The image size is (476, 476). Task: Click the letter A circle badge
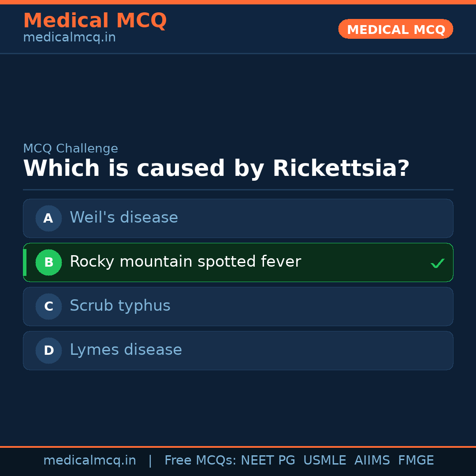coord(48,218)
